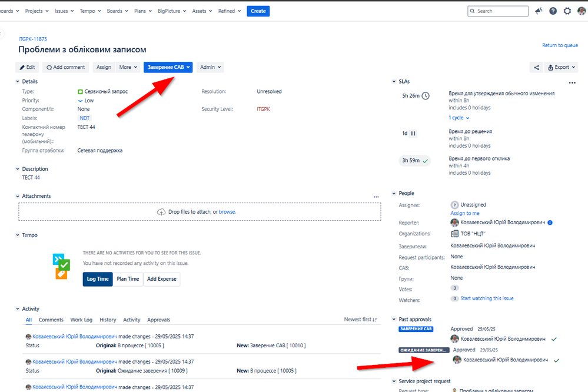Viewport: 588px width, 392px height.
Task: Open the Admin dropdown
Action: (210, 67)
